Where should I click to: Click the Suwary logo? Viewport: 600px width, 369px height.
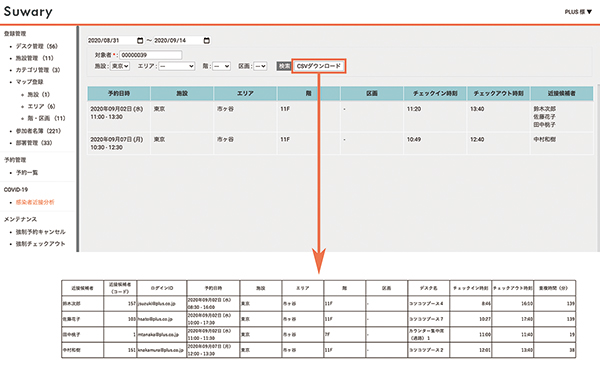click(28, 12)
